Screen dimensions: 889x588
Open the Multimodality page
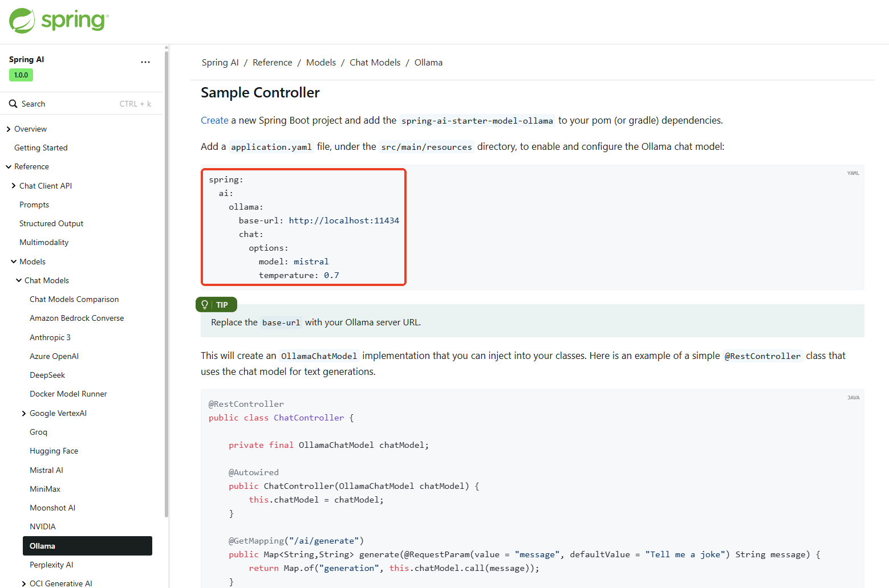tap(44, 242)
